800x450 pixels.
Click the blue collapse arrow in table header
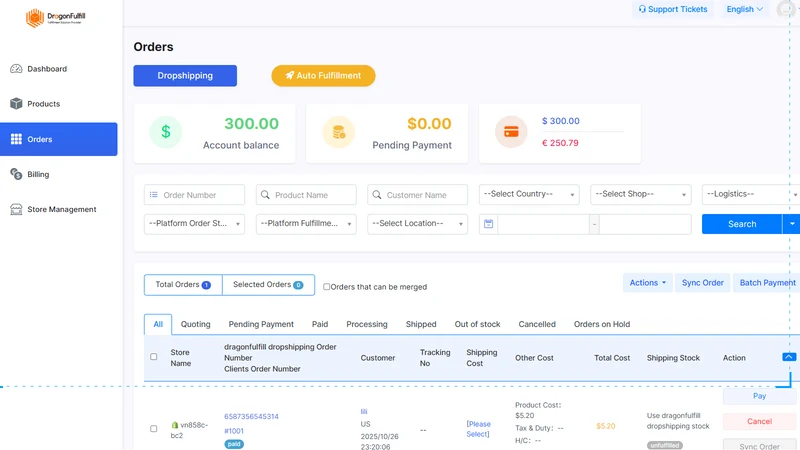[x=789, y=357]
